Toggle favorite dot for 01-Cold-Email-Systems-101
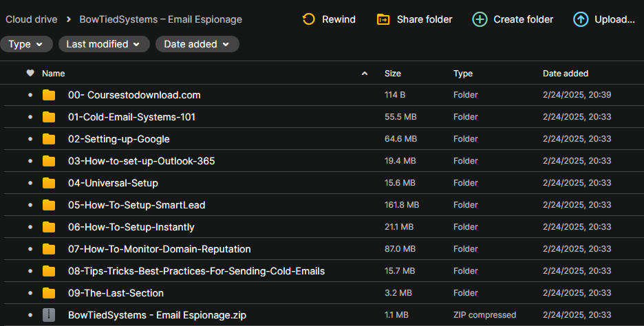This screenshot has width=644, height=326. [30, 117]
